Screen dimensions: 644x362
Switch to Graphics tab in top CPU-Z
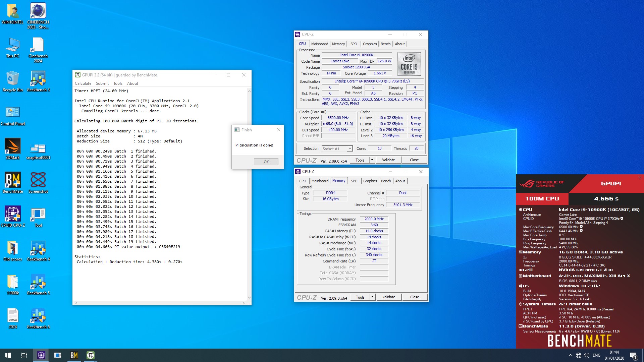coord(370,44)
